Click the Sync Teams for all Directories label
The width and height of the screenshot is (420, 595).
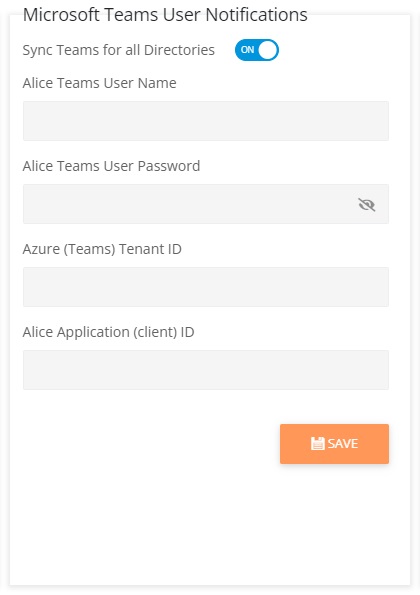118,50
